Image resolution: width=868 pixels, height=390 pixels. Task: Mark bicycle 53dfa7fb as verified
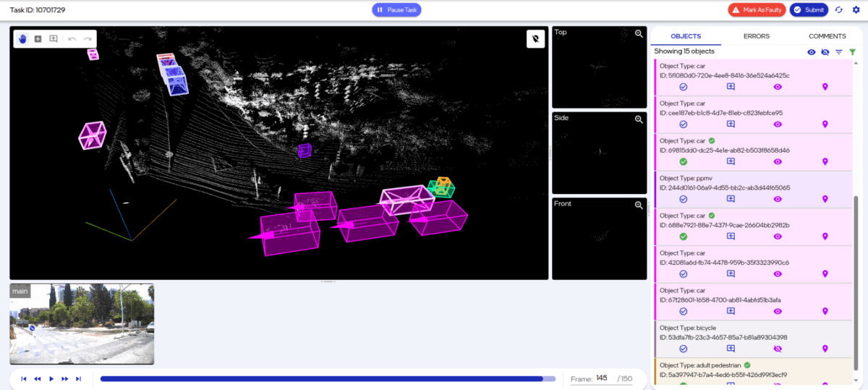tap(684, 349)
